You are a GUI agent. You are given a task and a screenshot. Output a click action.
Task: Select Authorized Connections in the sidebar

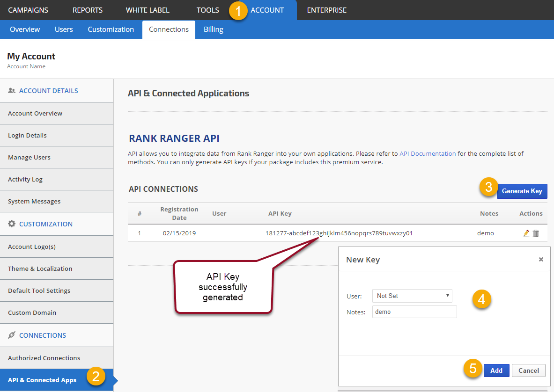(44, 358)
